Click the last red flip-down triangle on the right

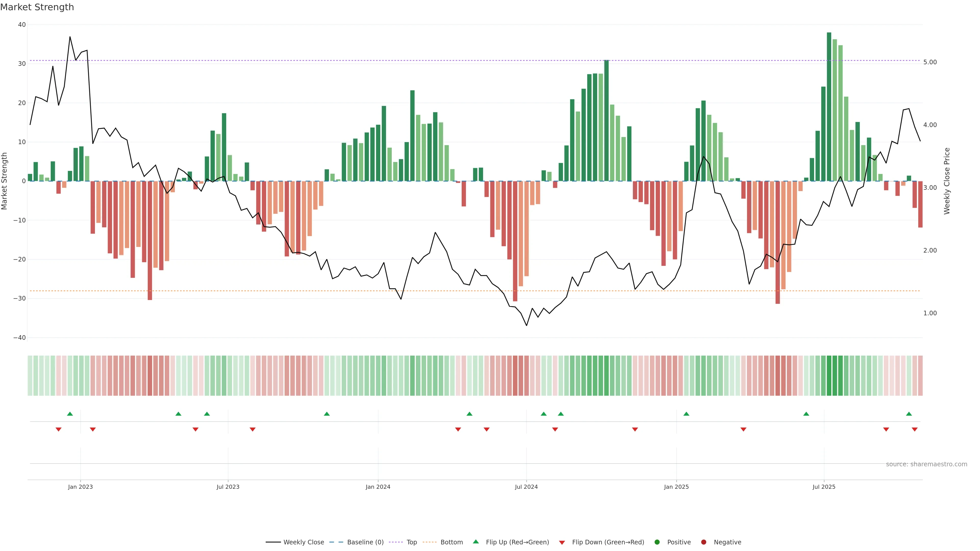coord(915,429)
